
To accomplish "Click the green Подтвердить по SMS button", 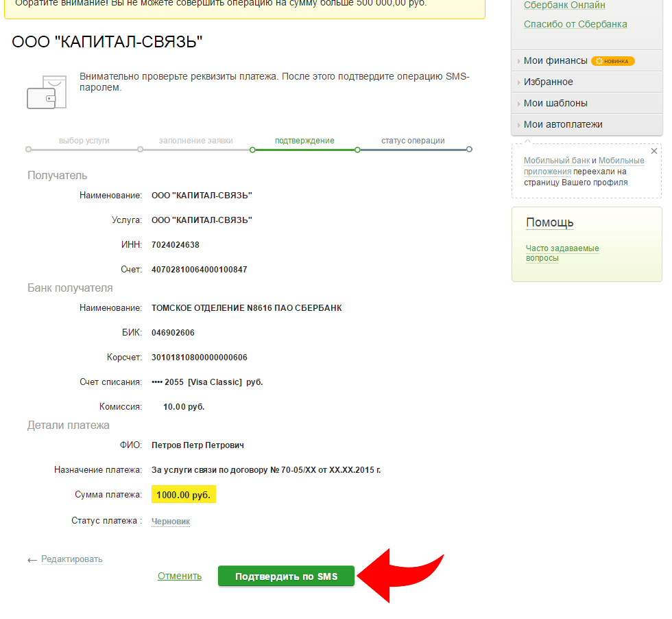I will click(x=286, y=576).
